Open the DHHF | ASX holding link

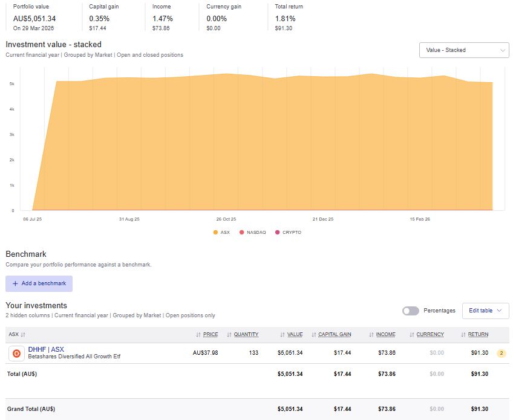click(46, 349)
